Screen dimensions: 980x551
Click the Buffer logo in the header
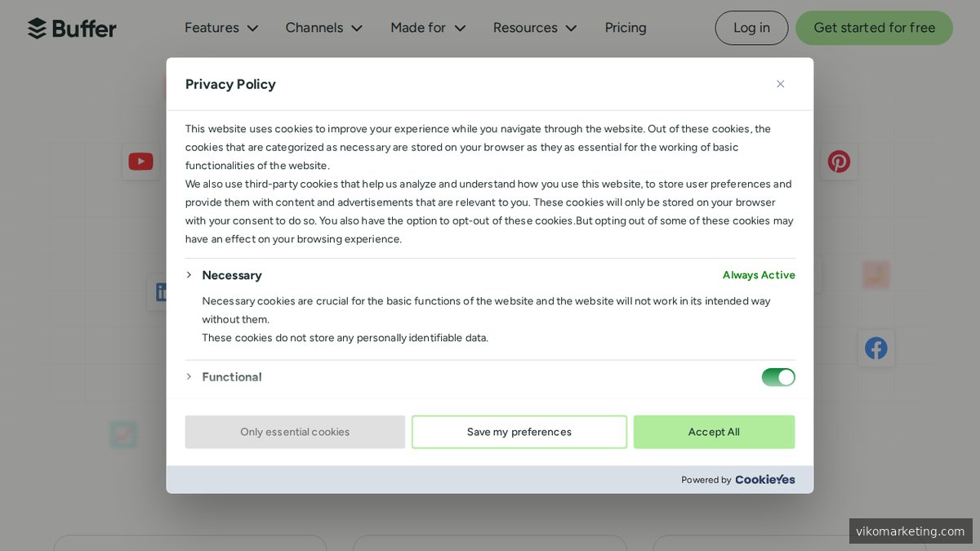pos(72,29)
